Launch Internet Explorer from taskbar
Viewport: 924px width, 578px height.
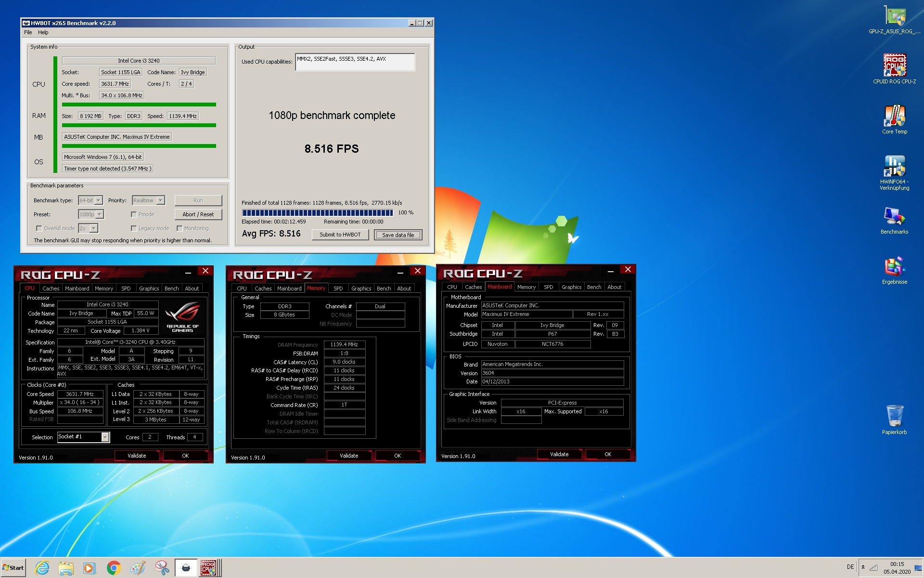[42, 568]
